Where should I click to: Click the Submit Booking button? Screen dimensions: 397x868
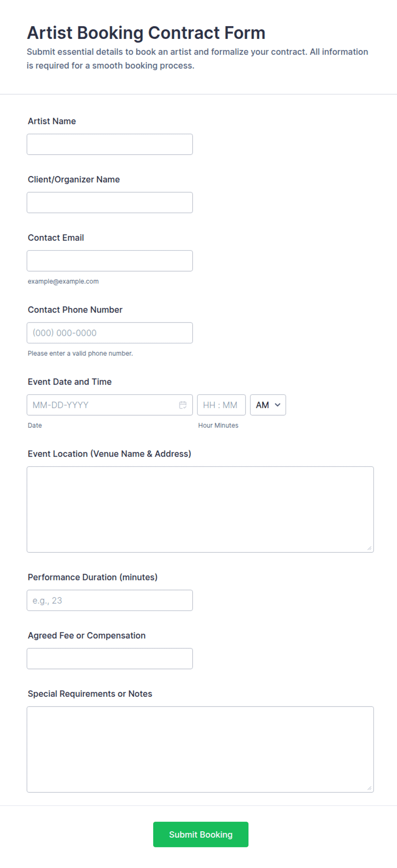201,834
